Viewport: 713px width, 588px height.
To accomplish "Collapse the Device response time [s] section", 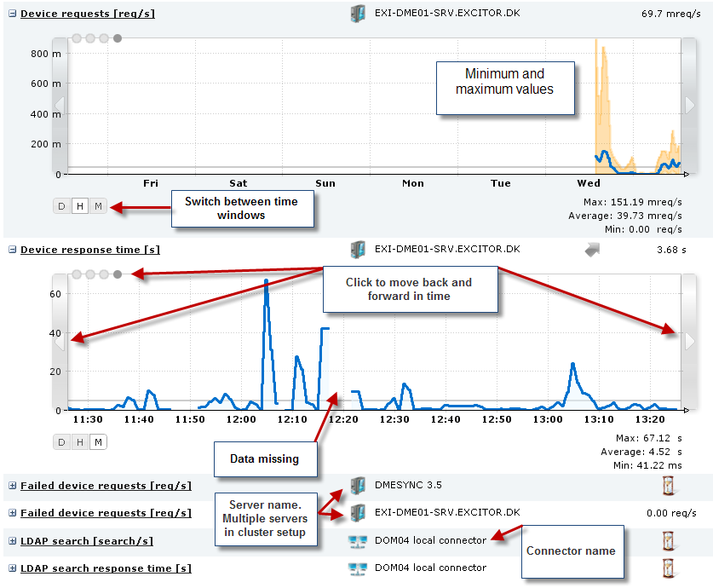I will coord(13,251).
